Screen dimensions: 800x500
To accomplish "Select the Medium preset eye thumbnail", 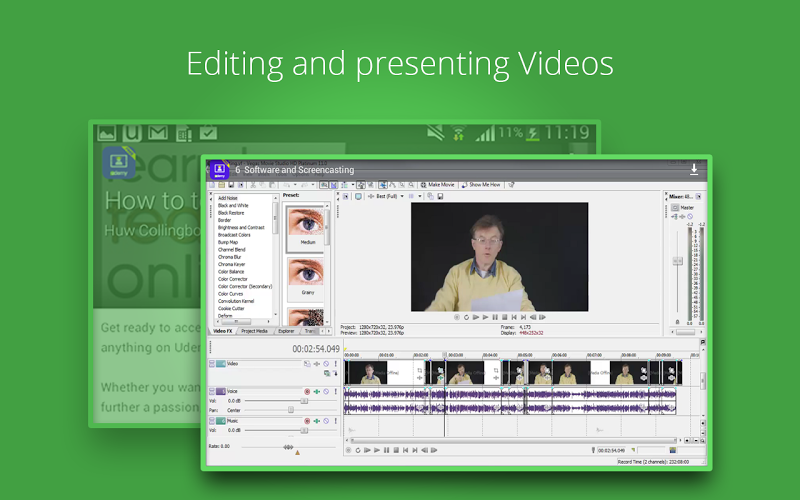I will click(308, 228).
